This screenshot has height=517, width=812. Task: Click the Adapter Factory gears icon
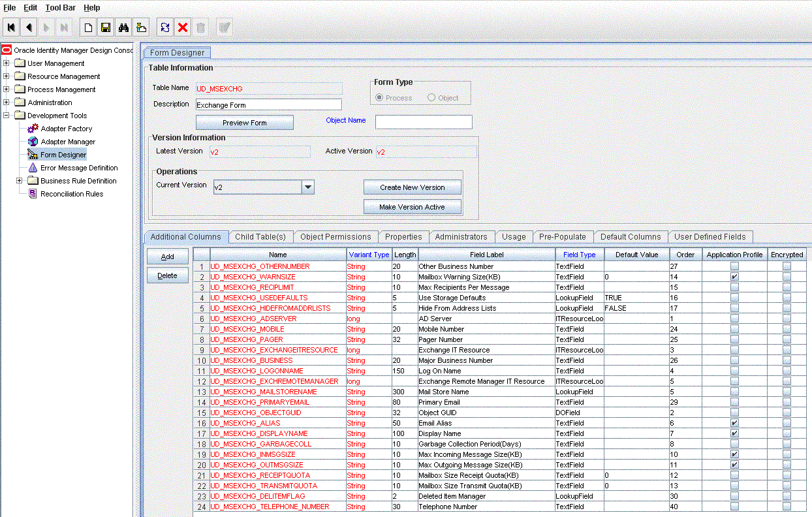point(33,129)
